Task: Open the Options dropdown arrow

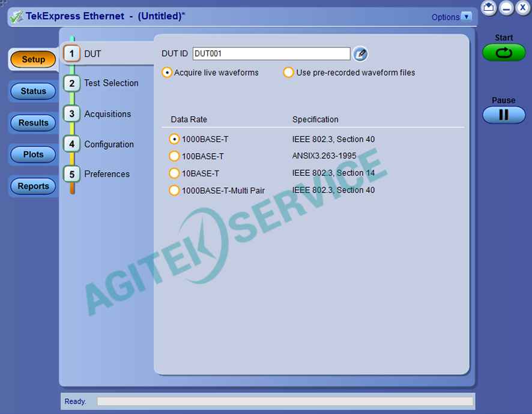Action: (x=467, y=17)
